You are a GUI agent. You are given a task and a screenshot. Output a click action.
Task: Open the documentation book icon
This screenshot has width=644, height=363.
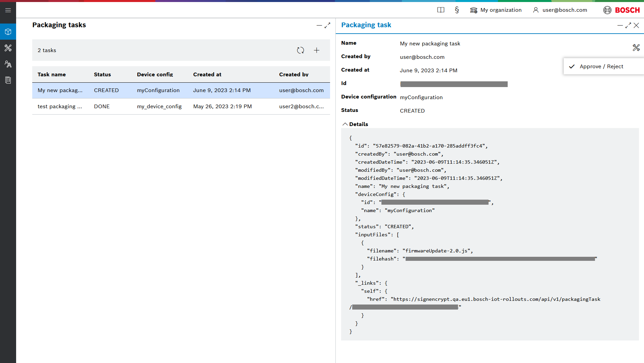pyautogui.click(x=441, y=10)
